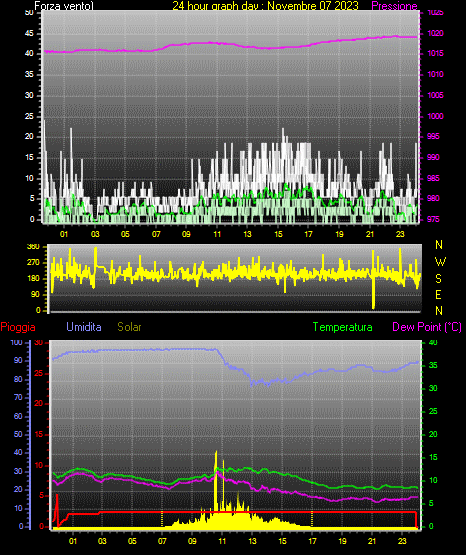Click hour 11 under the temperature chart

[222, 541]
